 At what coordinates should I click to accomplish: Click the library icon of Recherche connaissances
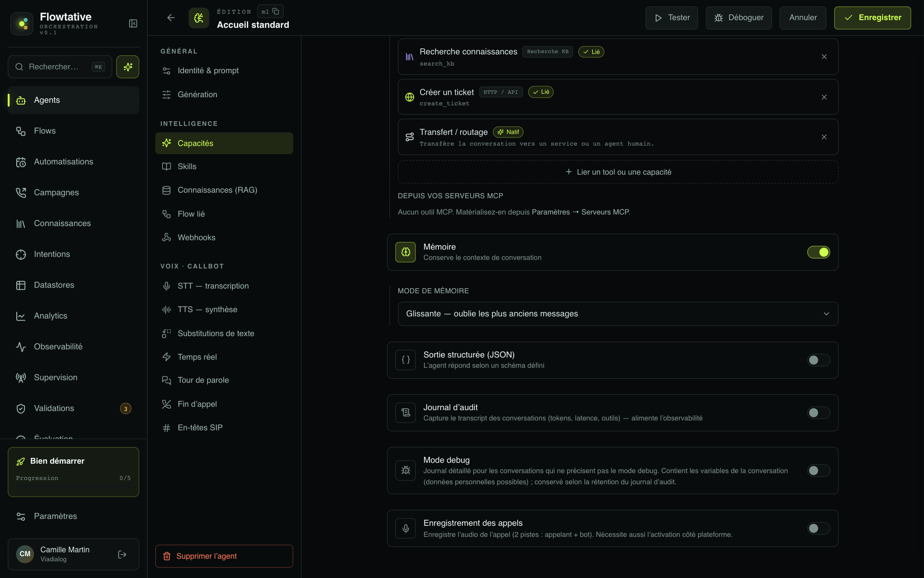tap(409, 57)
